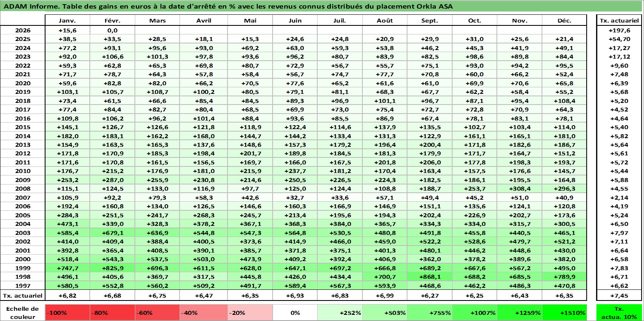The width and height of the screenshot is (644, 321).
Task: Select the +95,6 cell in 2024
Action: click(157, 48)
